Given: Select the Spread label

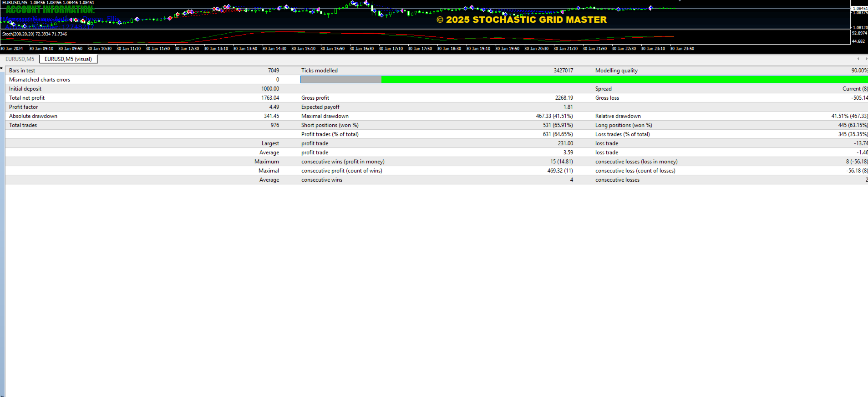Looking at the screenshot, I should pos(604,89).
